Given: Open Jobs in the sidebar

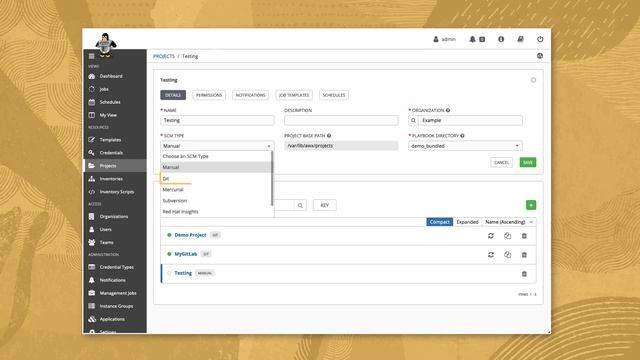Looking at the screenshot, I should (x=115, y=89).
